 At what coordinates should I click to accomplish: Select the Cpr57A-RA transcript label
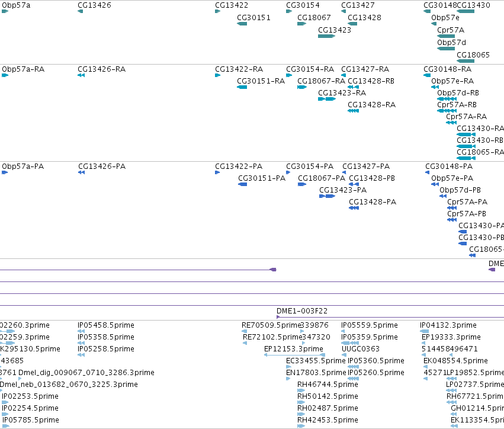[x=467, y=117]
